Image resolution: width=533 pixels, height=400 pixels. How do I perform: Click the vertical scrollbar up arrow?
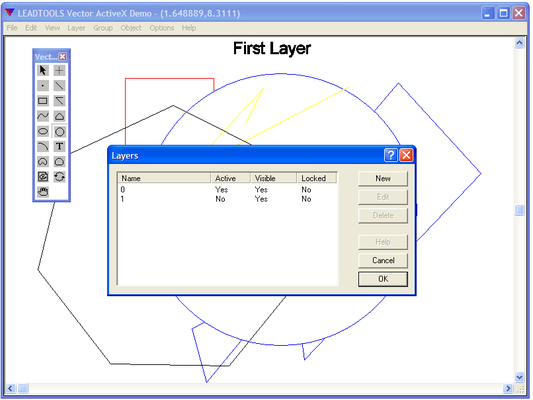click(519, 43)
